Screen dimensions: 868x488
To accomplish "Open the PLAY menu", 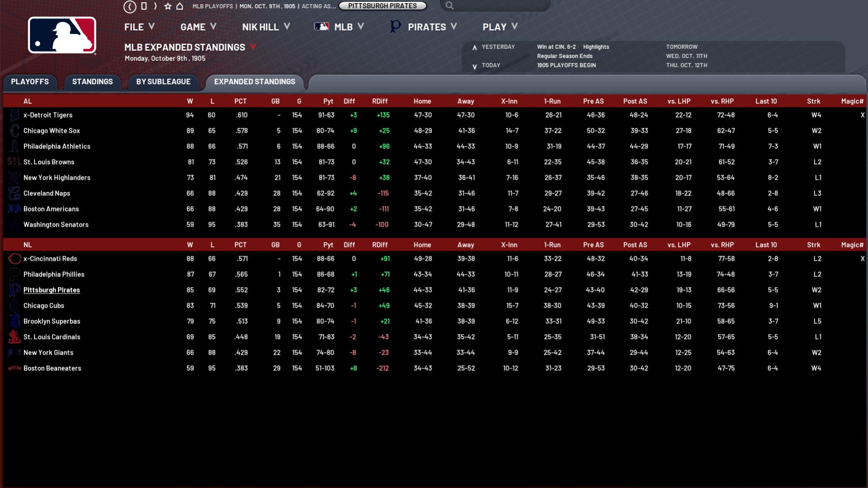I will click(500, 27).
